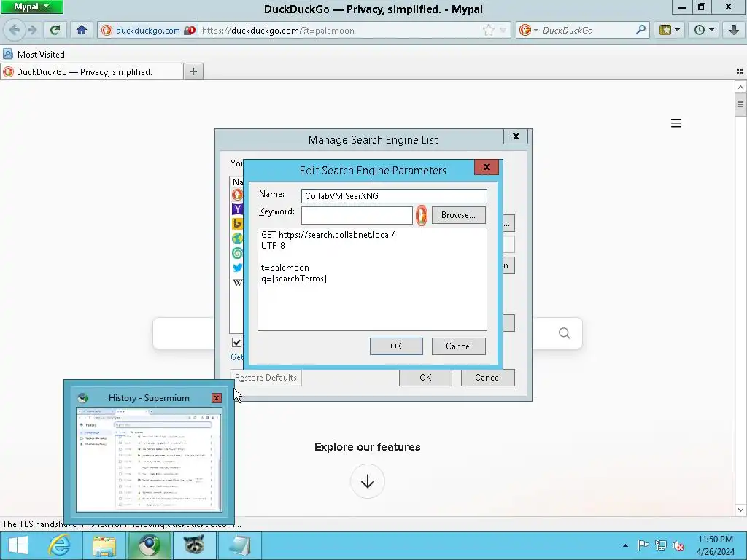Switch to the Mypal raccoon taskbar icon

tap(194, 545)
